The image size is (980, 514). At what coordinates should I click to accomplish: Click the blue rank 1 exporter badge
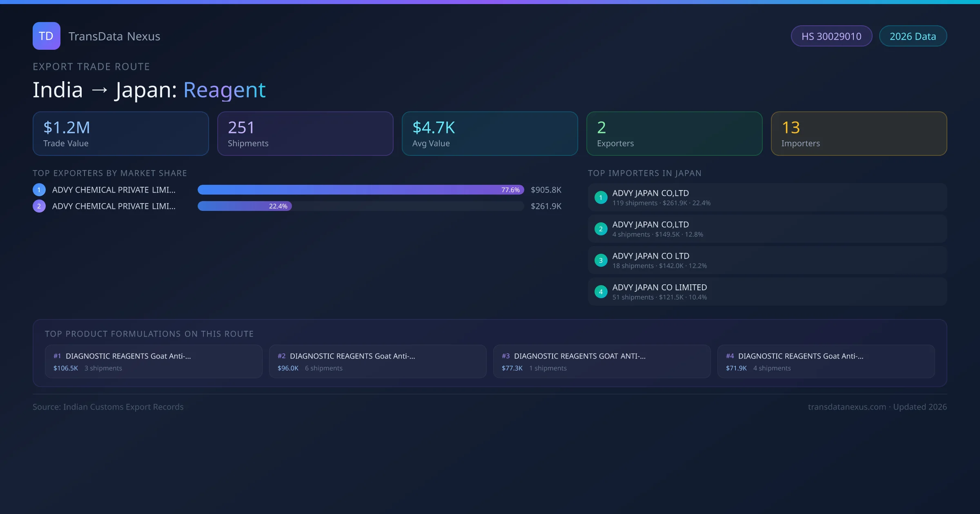pyautogui.click(x=39, y=190)
